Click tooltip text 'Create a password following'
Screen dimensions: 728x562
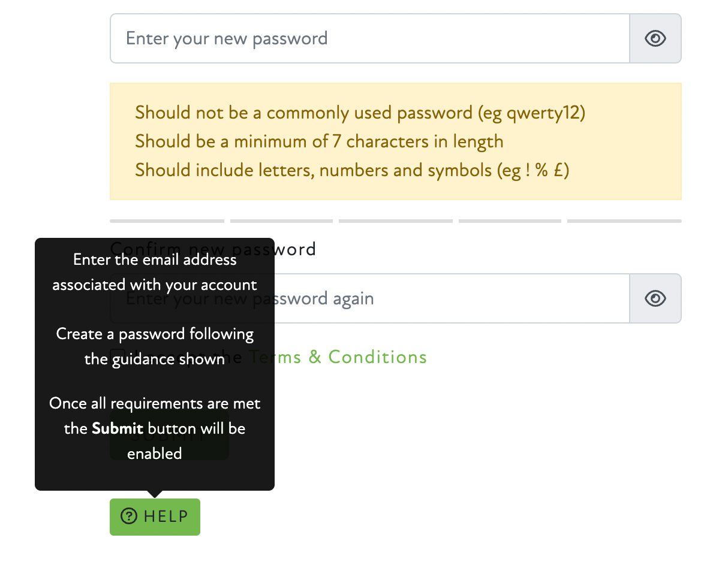point(155,334)
